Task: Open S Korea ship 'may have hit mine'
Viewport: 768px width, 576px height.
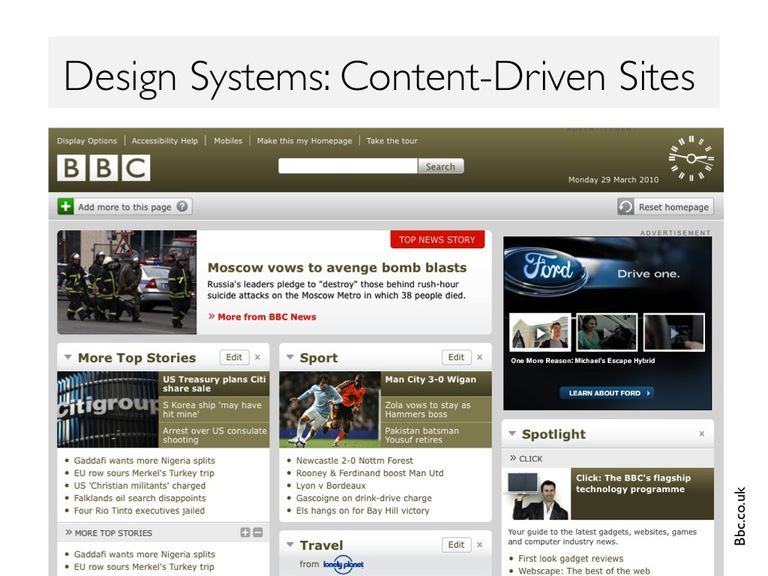Action: click(214, 409)
